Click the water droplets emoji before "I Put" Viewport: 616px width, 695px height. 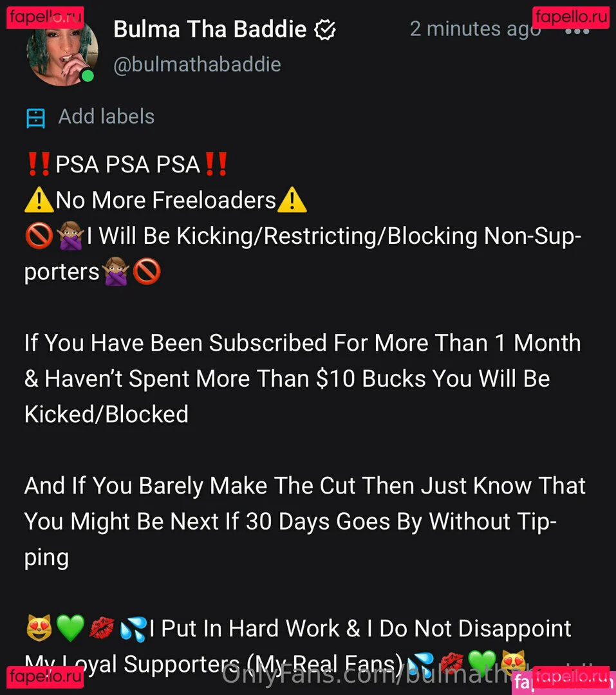[133, 629]
